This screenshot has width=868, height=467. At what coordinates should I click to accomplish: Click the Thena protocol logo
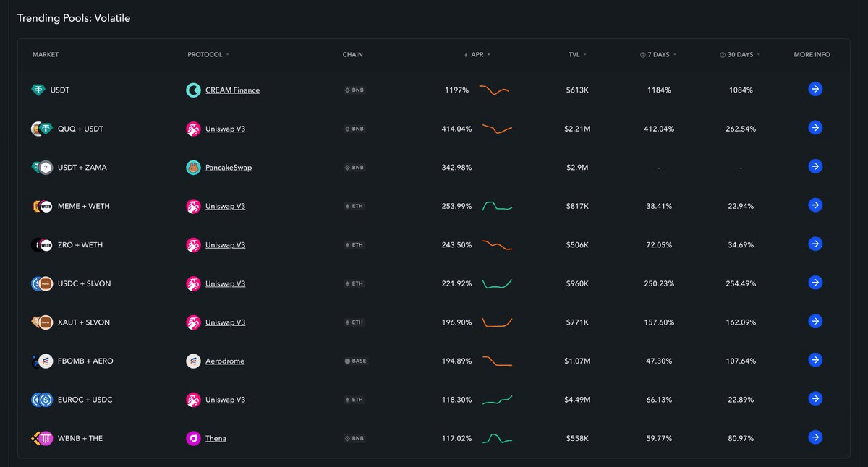193,438
